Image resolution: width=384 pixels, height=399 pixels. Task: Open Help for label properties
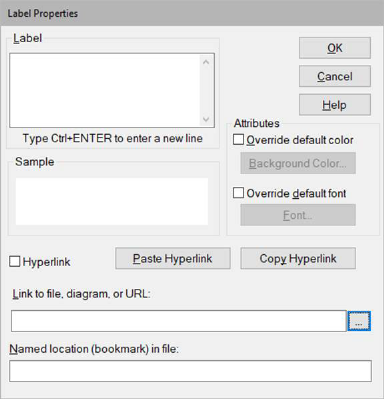point(335,105)
